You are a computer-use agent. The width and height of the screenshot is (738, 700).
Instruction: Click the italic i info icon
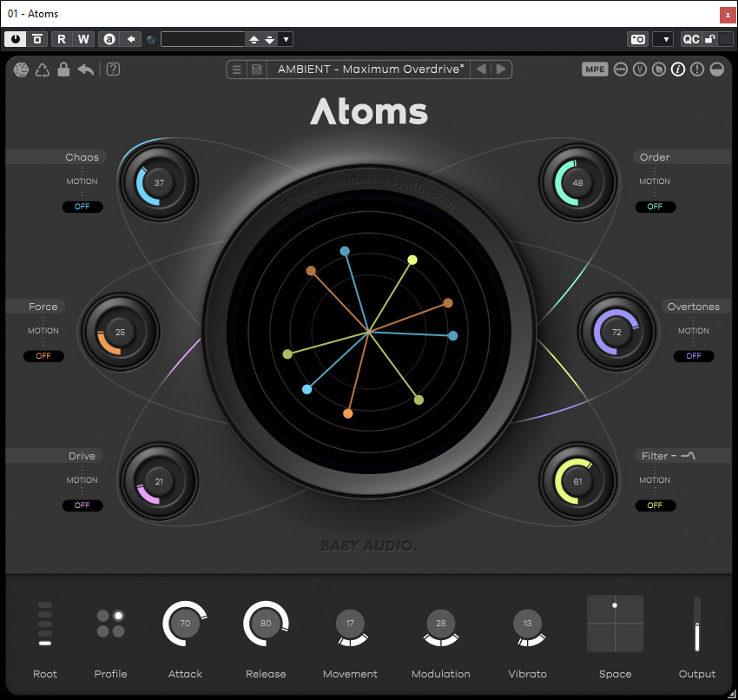[678, 69]
